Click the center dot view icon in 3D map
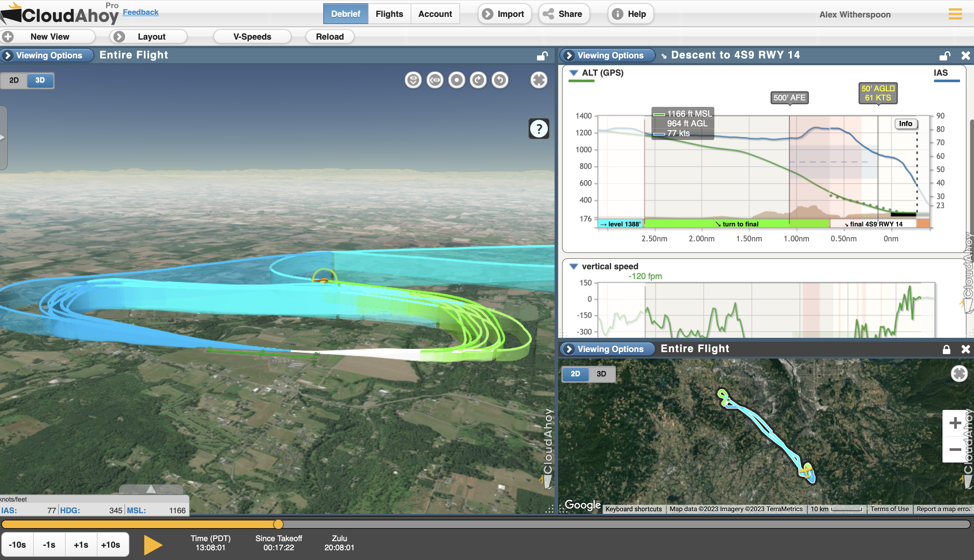This screenshot has height=560, width=974. 456,80
